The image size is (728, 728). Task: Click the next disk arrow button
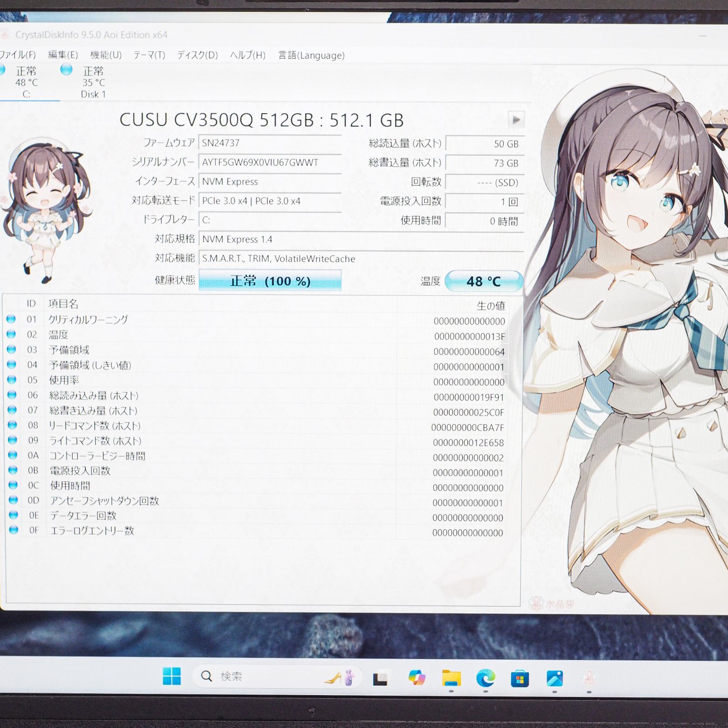516,120
